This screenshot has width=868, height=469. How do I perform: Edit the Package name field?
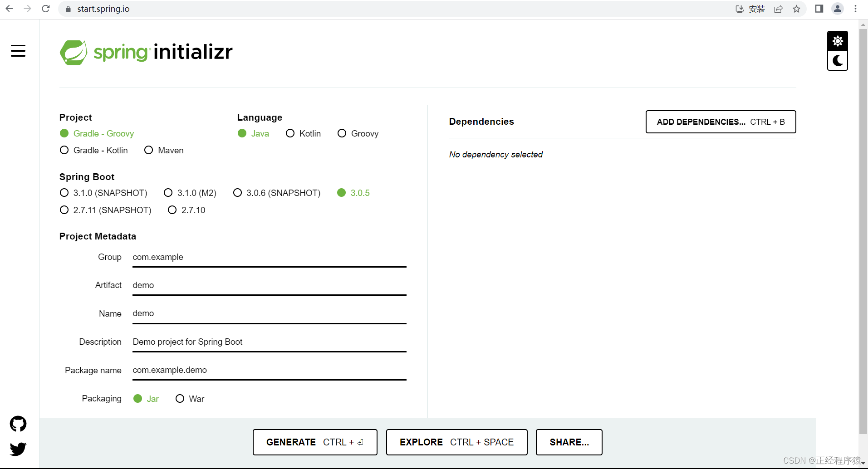click(270, 370)
